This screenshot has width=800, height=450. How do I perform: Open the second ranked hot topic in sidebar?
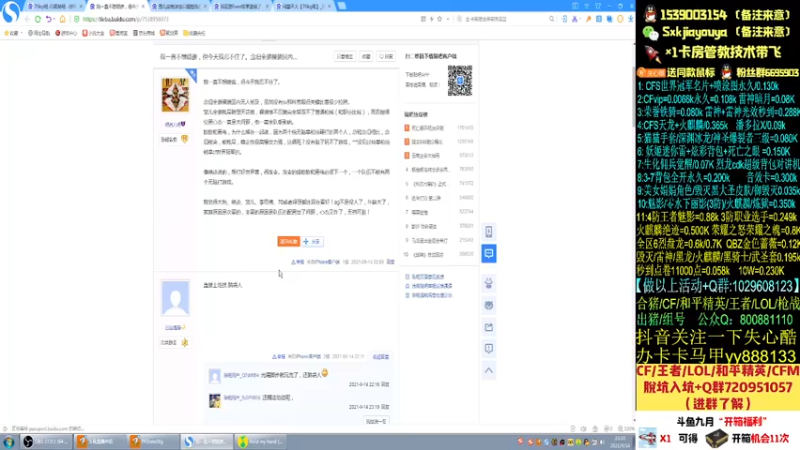tap(427, 142)
